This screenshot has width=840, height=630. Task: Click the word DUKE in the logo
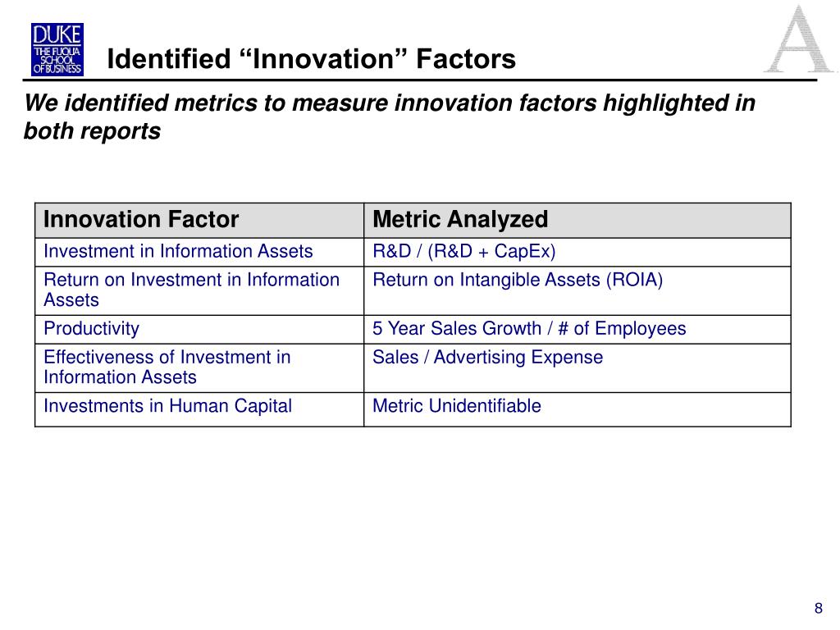pyautogui.click(x=57, y=35)
